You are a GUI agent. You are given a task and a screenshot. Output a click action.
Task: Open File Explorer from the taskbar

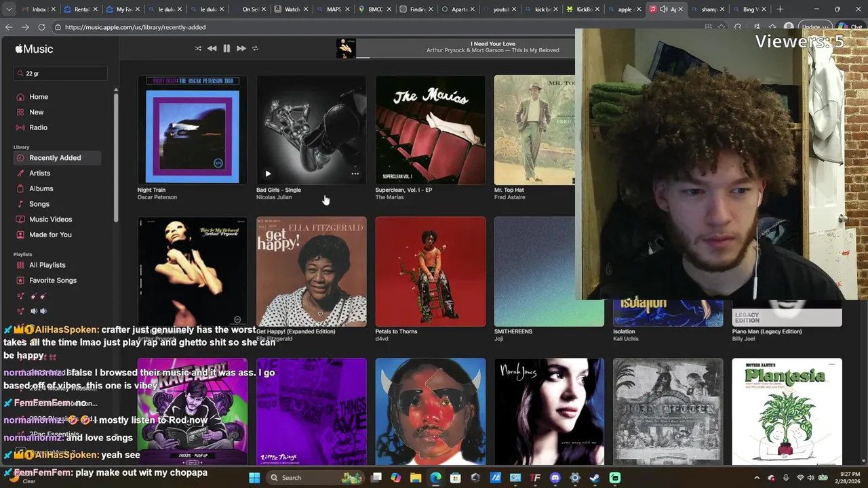pyautogui.click(x=416, y=478)
